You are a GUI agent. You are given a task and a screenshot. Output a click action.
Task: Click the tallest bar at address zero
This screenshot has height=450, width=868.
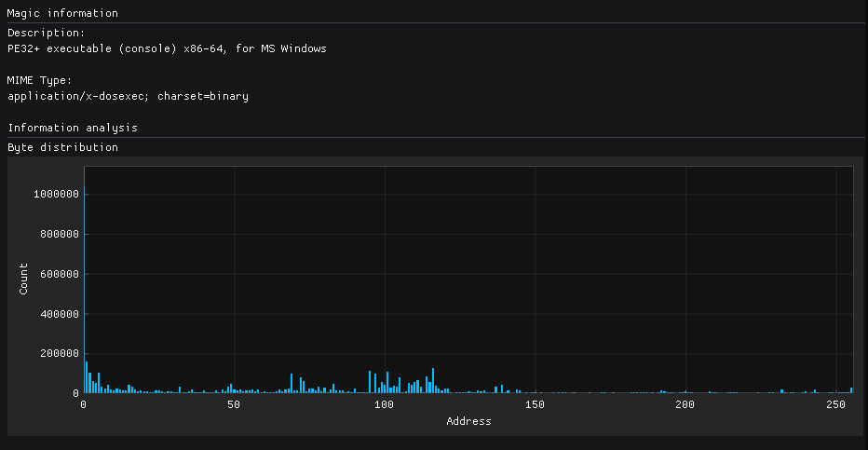click(85, 280)
